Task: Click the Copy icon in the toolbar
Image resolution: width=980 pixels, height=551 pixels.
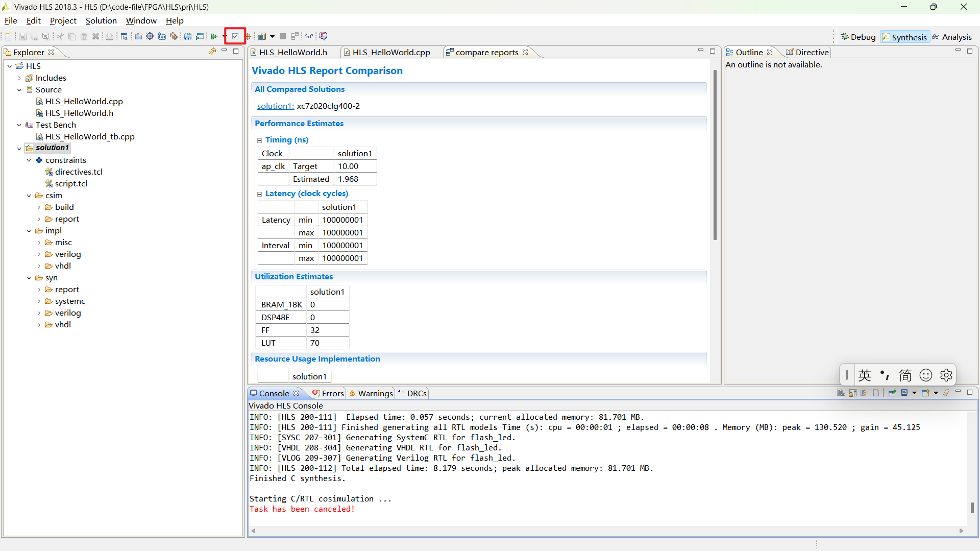Action: 72,36
